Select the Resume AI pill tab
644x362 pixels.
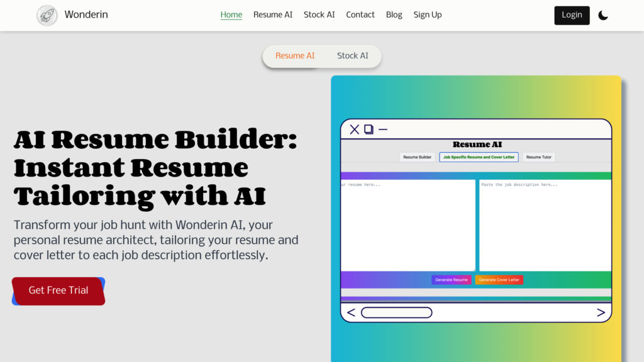click(295, 56)
